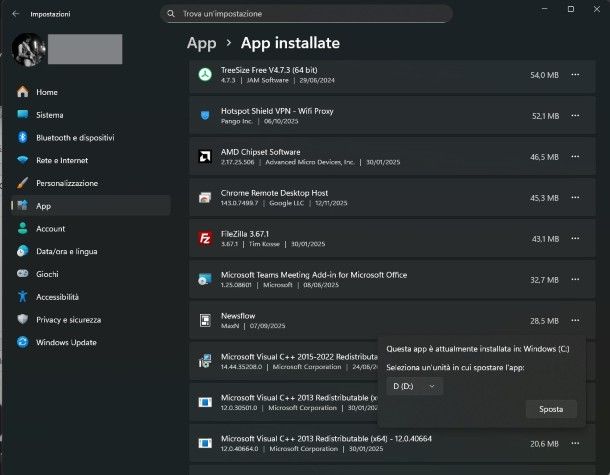The image size is (610, 475).
Task: Click the Accessibilità sidebar label
Action: point(57,297)
